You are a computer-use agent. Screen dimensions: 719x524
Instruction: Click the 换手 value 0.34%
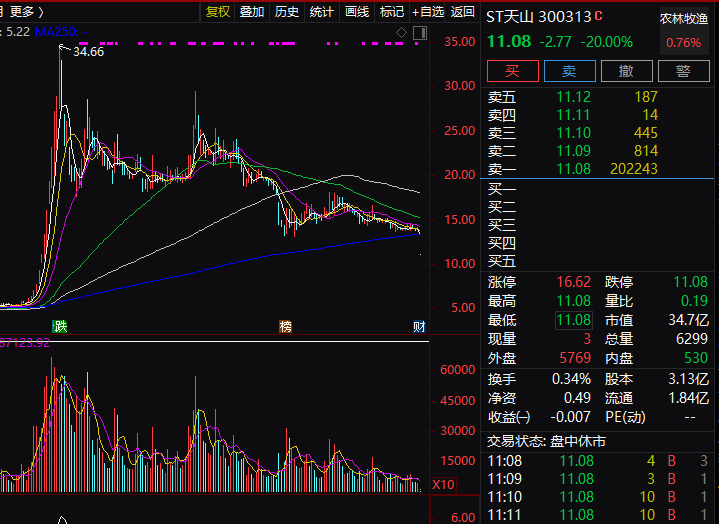[x=571, y=379]
